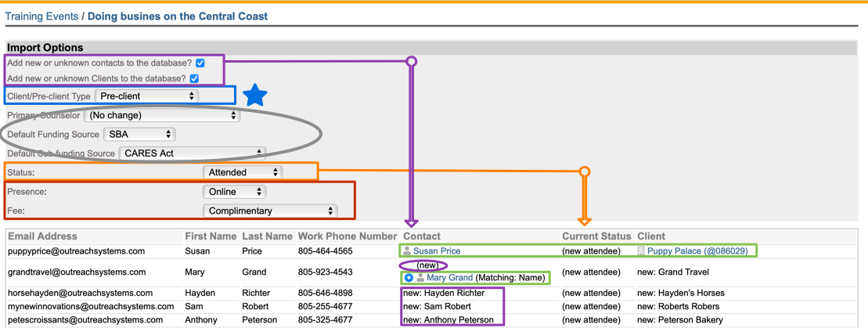Image resolution: width=868 pixels, height=328 pixels.
Task: Go to Training Events breadcrumb link
Action: click(x=42, y=16)
